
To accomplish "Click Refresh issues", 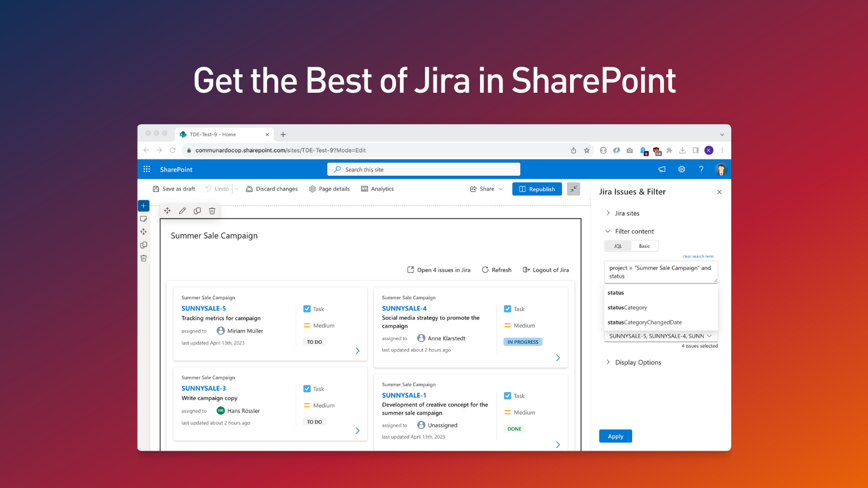I will 496,269.
